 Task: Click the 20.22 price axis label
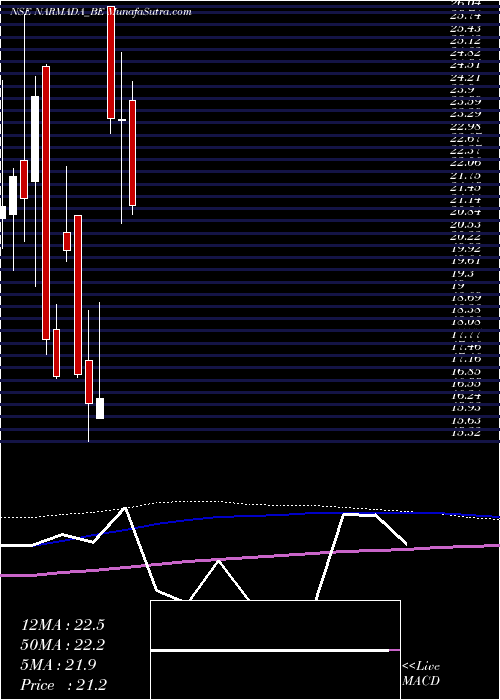[x=465, y=237]
